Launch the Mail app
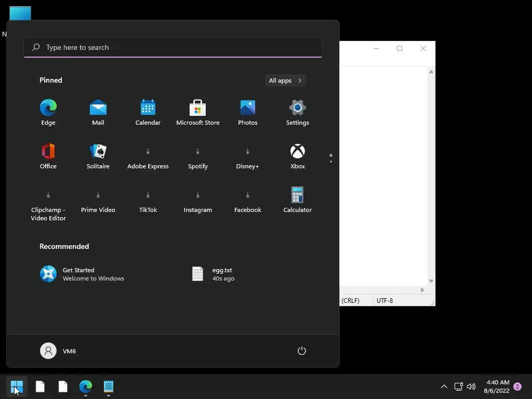 coord(98,113)
